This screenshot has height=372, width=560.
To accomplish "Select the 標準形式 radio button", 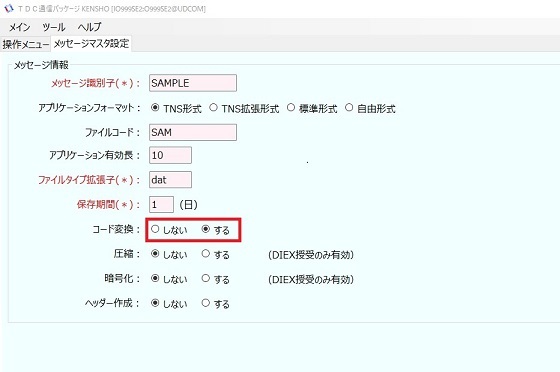I will [x=291, y=107].
